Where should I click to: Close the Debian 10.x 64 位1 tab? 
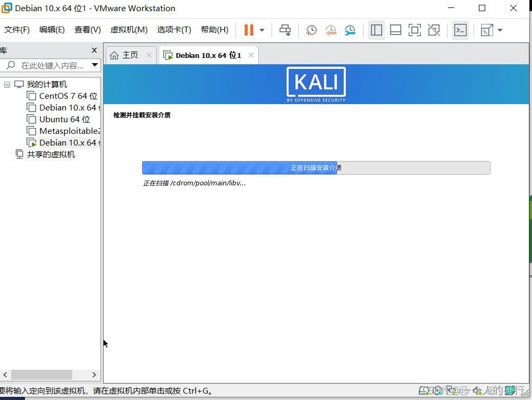251,55
